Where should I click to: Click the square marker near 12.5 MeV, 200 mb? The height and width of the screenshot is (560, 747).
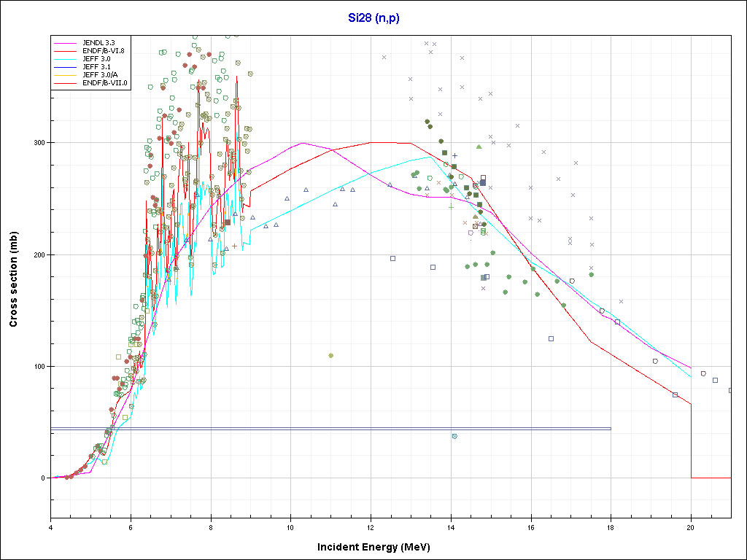click(x=392, y=258)
